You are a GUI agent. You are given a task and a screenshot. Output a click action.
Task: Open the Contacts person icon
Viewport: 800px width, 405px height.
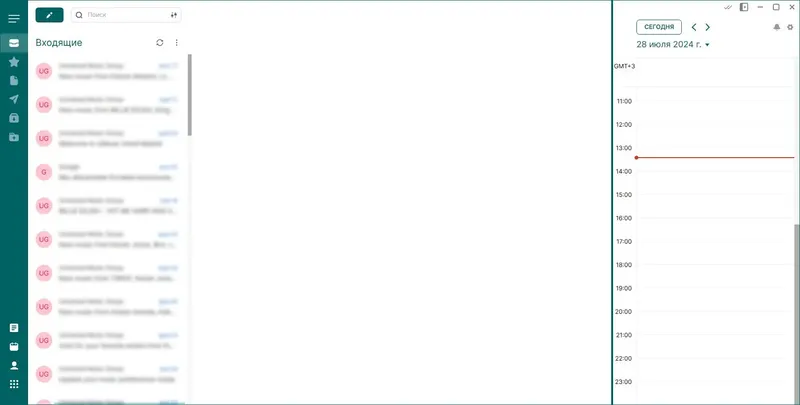[x=14, y=365]
